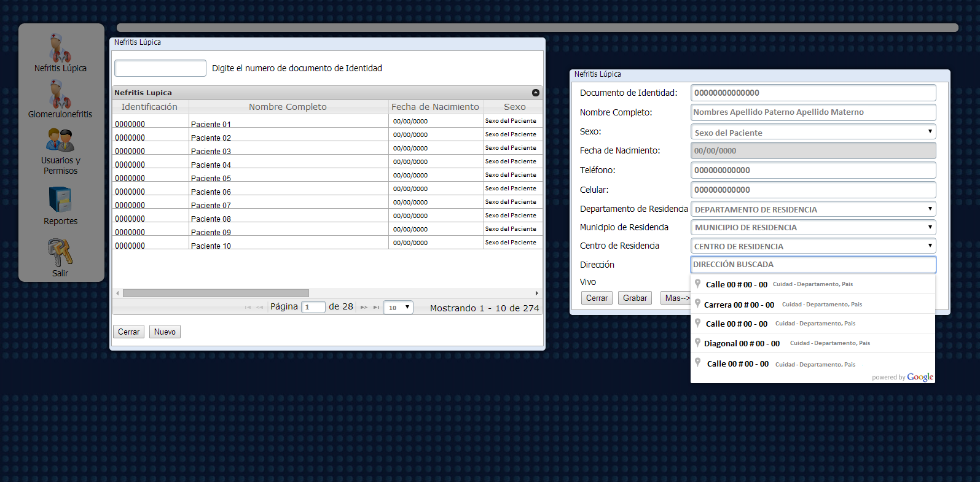The image size is (980, 482).
Task: Go to next page of patient grid
Action: [x=364, y=308]
